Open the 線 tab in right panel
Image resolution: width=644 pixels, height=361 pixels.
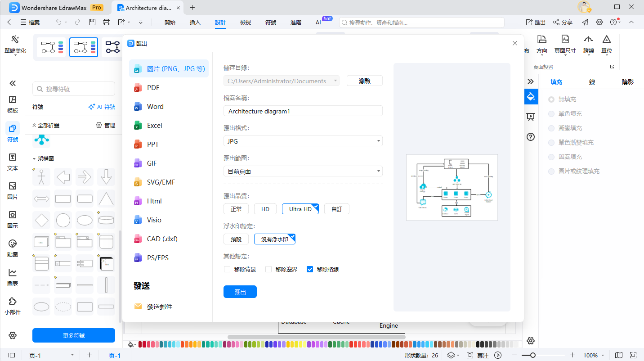pyautogui.click(x=592, y=82)
